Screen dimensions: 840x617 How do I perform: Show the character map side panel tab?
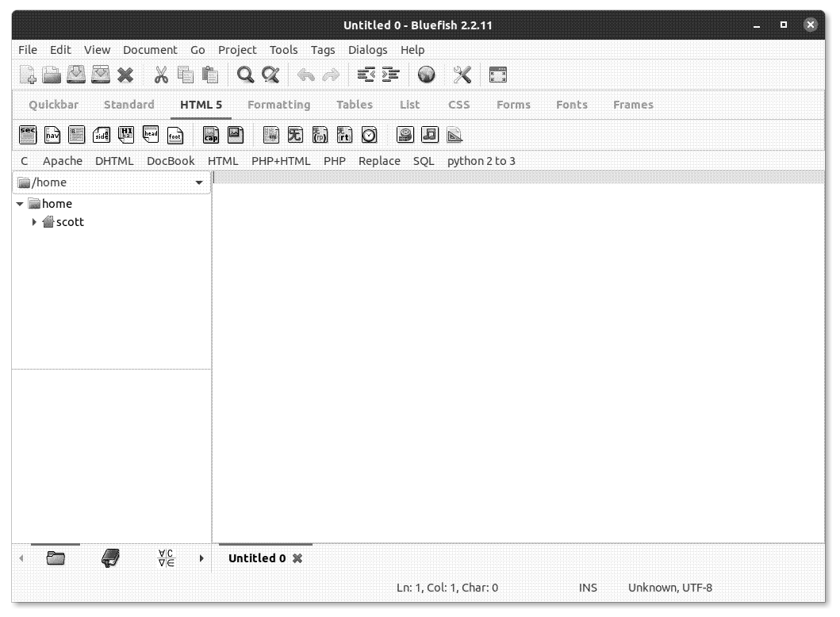(166, 558)
